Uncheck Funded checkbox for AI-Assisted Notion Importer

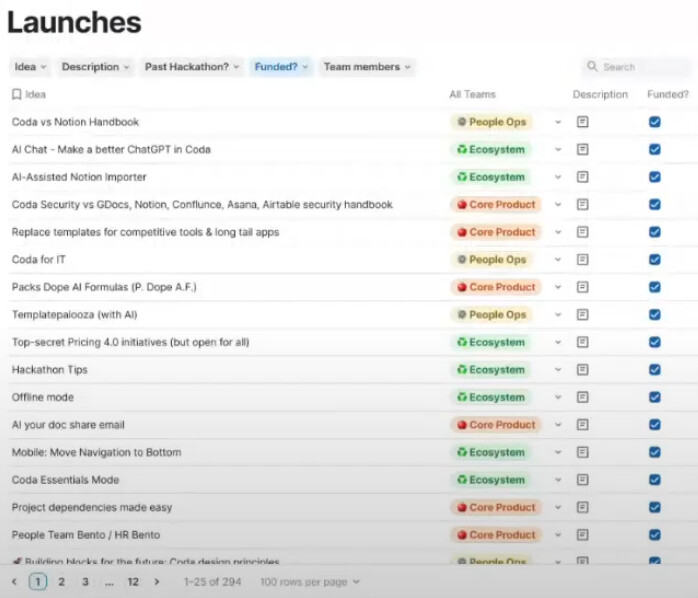click(654, 177)
